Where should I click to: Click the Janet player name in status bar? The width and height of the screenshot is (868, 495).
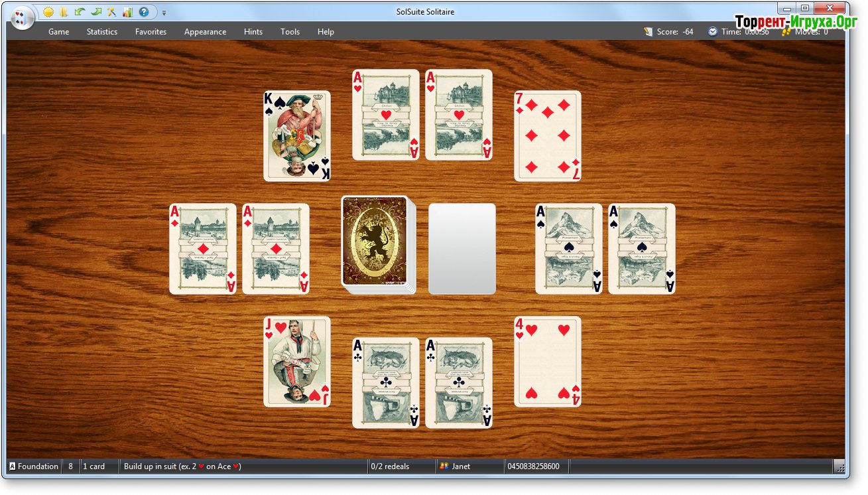pos(461,466)
